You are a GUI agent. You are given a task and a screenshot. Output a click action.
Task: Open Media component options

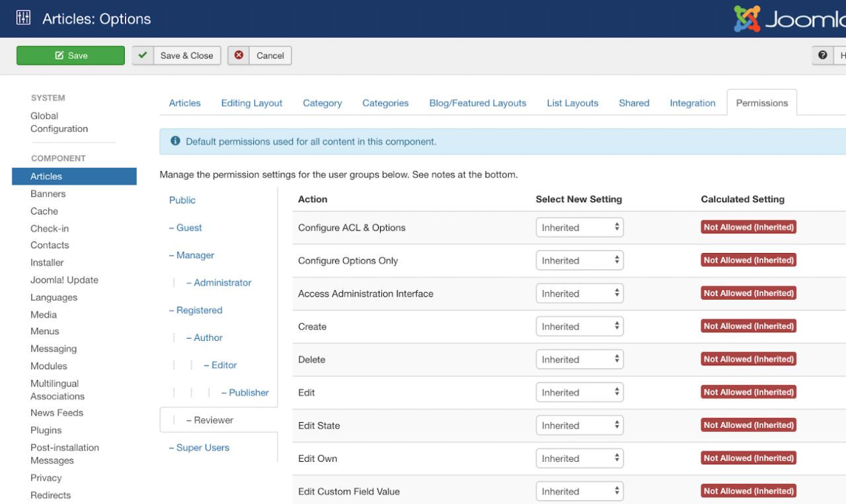[44, 315]
